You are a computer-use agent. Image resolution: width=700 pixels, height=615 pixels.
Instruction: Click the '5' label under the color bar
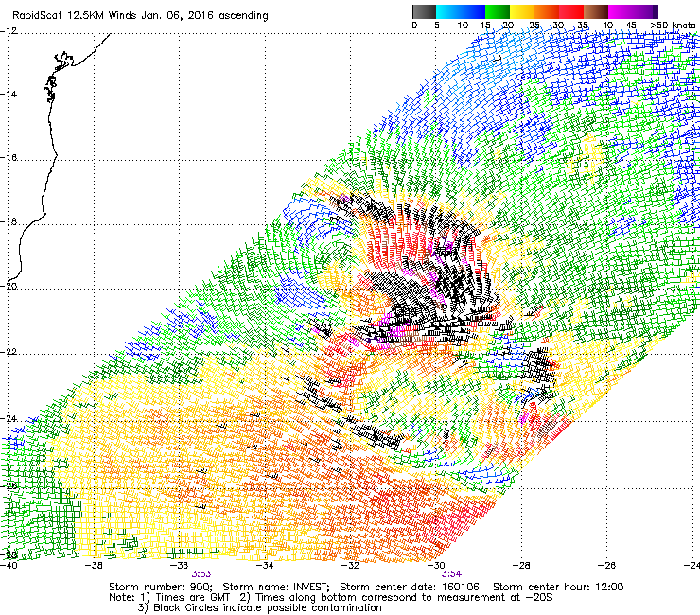click(x=437, y=26)
